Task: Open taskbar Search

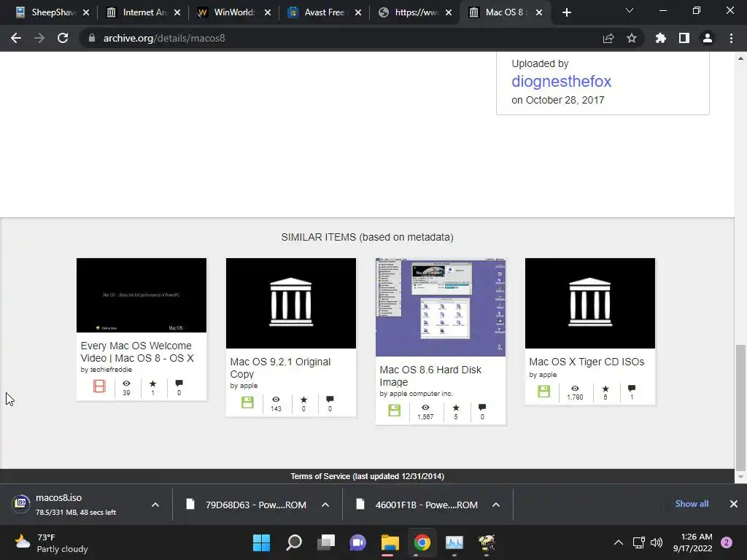Action: 294,542
